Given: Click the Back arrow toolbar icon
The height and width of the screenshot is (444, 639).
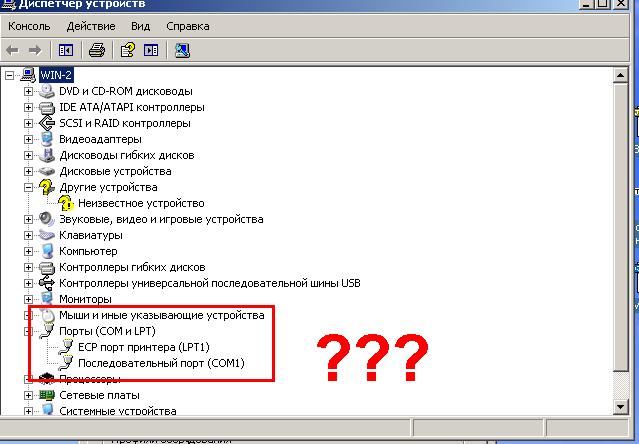Looking at the screenshot, I should (12, 51).
